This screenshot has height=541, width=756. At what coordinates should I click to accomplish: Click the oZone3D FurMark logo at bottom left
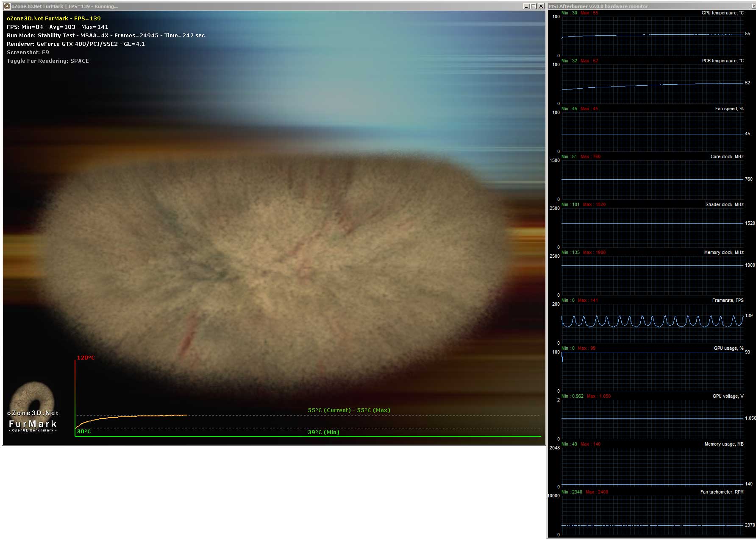pos(33,408)
